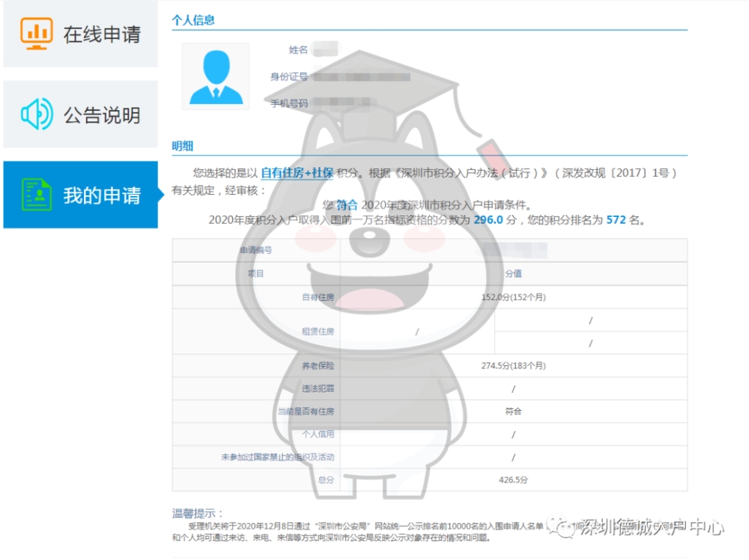
Task: Click the blue score value 296.0
Action: [488, 219]
